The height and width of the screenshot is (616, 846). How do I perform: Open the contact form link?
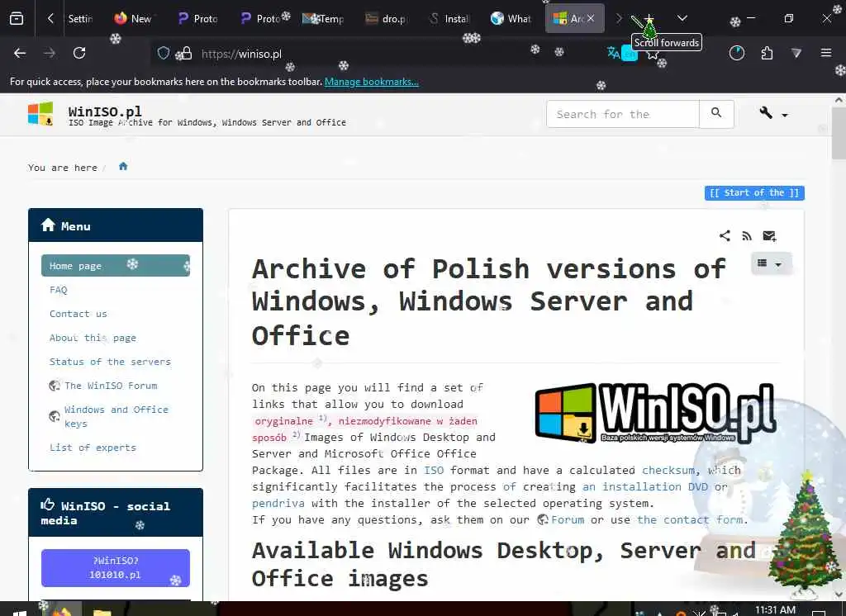690,519
